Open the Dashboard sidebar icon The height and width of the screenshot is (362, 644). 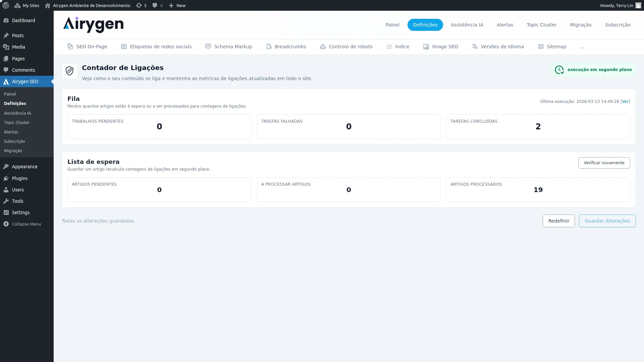6,20
